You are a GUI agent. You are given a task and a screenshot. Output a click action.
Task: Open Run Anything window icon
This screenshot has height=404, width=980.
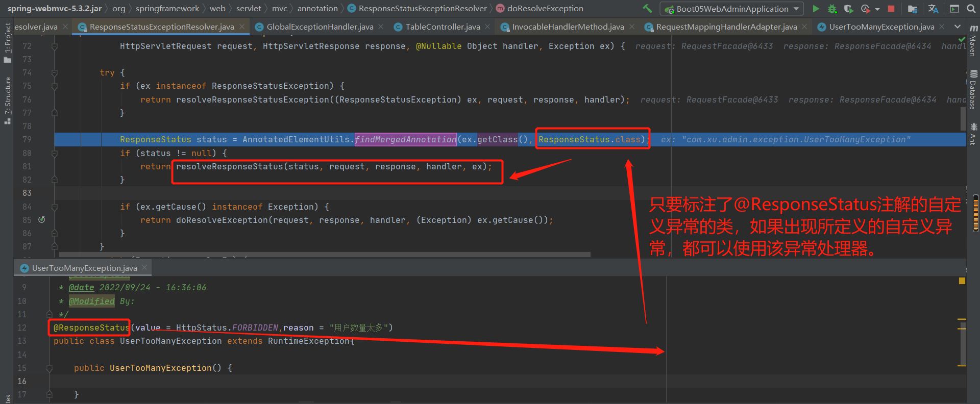[x=954, y=9]
